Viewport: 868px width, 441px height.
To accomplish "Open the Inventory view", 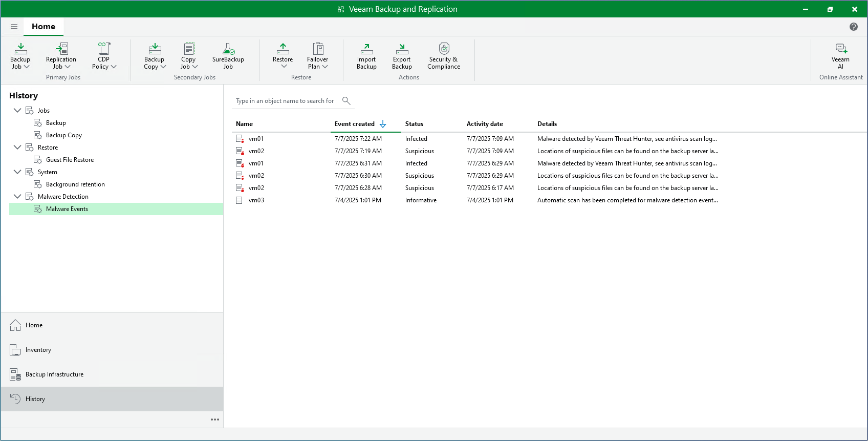I will pyautogui.click(x=38, y=350).
